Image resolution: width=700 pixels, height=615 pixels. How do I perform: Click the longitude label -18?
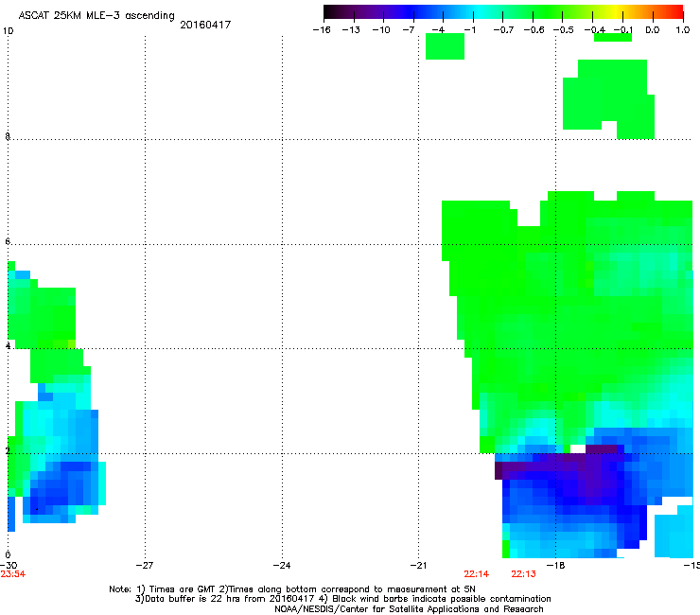tap(555, 566)
